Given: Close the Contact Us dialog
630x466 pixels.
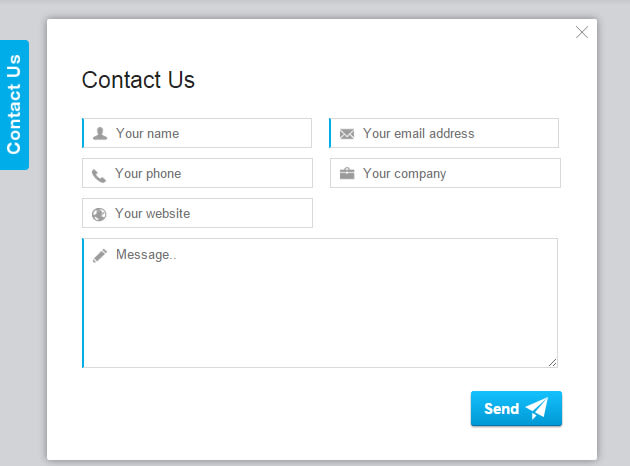Looking at the screenshot, I should point(582,32).
